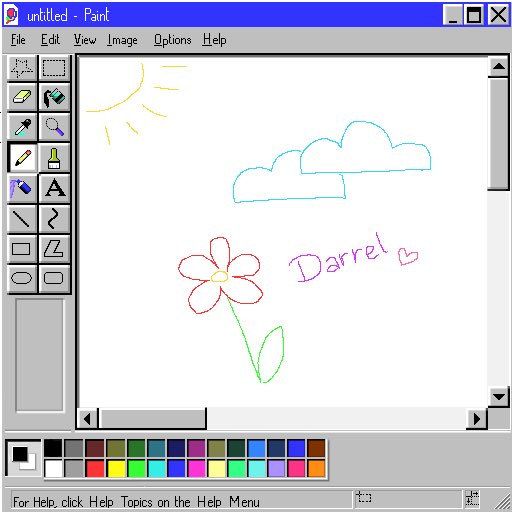
Task: Click the vertical scrollbar thumb
Action: pos(498,134)
